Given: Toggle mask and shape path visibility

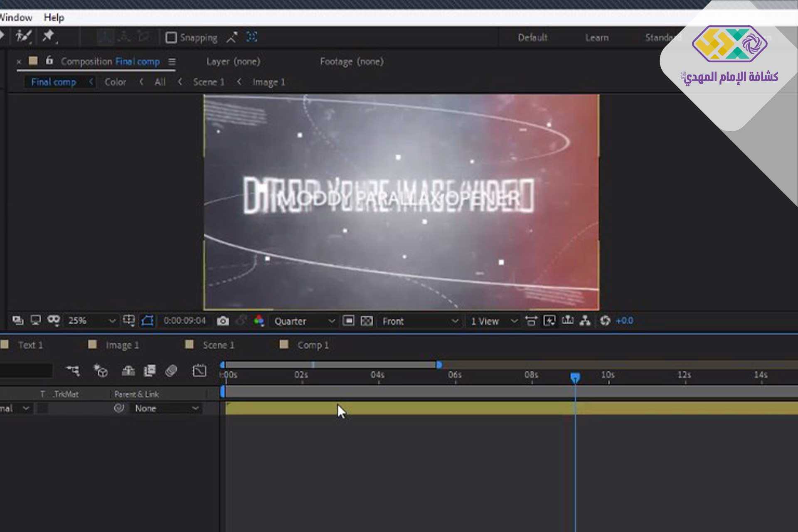Looking at the screenshot, I should [x=148, y=321].
